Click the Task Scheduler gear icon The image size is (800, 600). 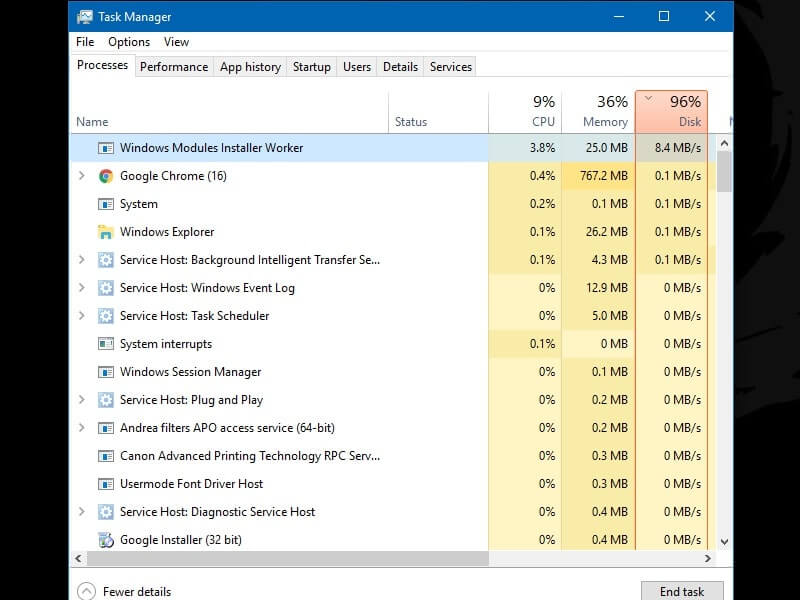[106, 316]
